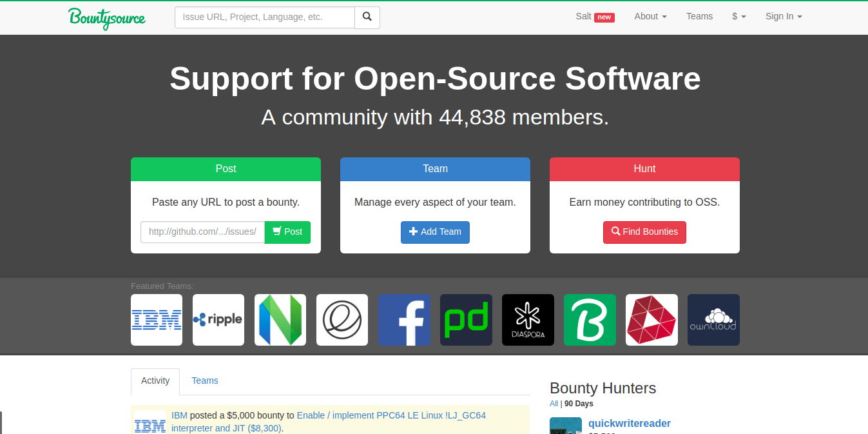The width and height of the screenshot is (868, 434).
Task: Click the Team panel header
Action: [435, 169]
